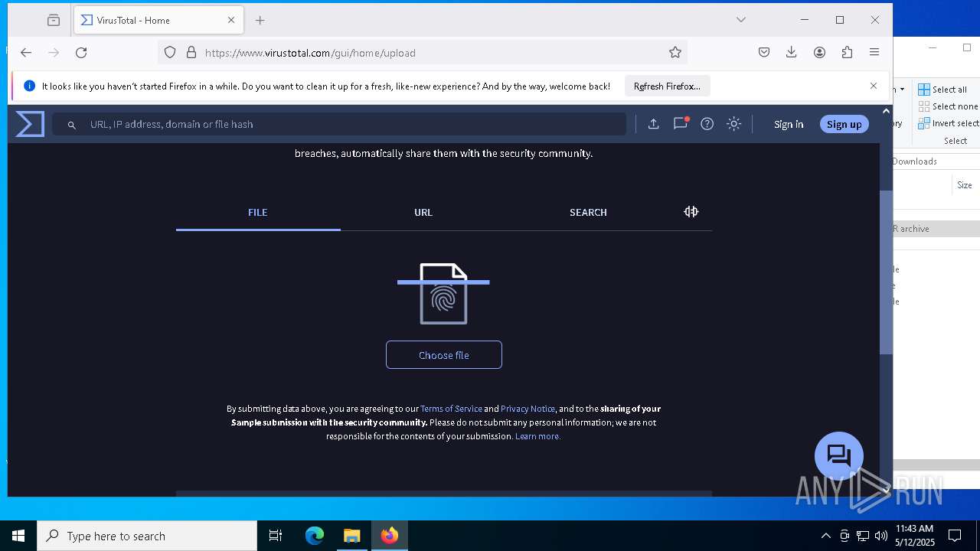The width and height of the screenshot is (980, 551).
Task: Open the notifications chat icon with red dot
Action: pyautogui.click(x=681, y=123)
